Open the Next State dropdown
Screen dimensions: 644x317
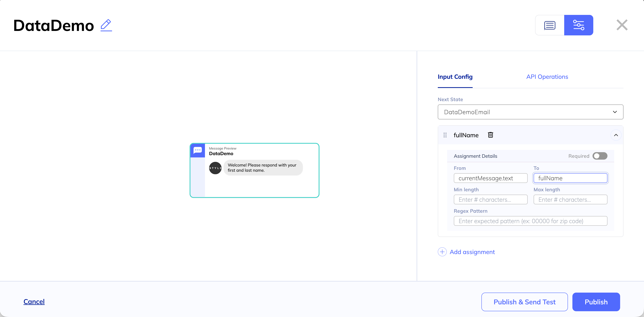click(530, 112)
